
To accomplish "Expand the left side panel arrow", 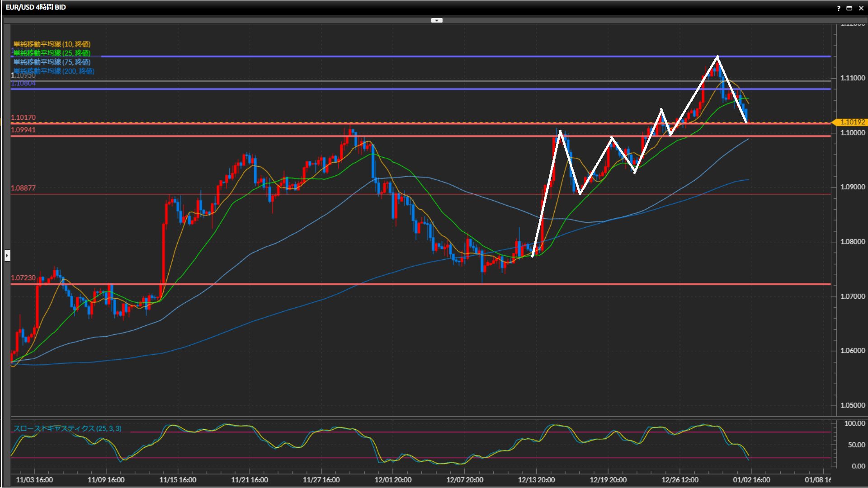I will (7, 256).
